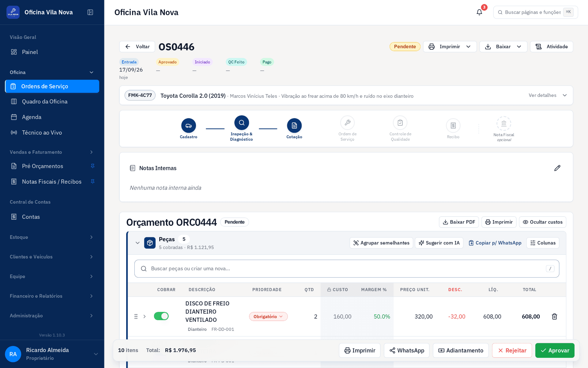Delete the Disco de Freio row
Screen dimensions: 588x368
554,316
